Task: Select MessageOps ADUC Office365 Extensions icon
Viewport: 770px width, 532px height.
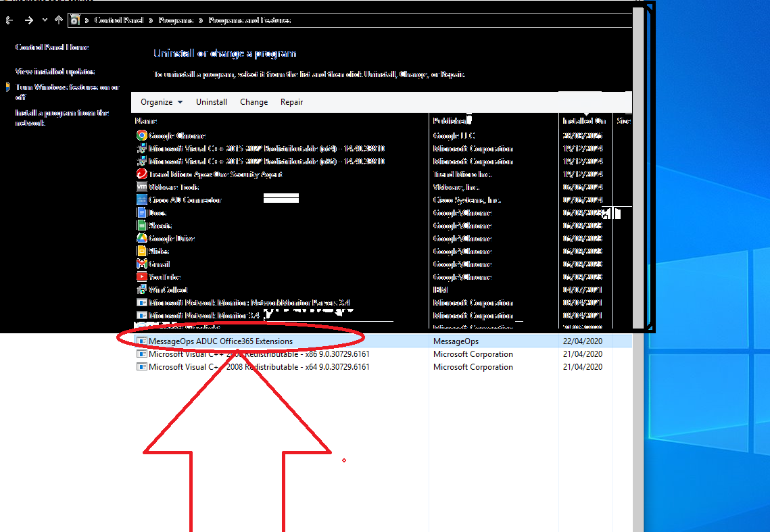Action: click(x=141, y=341)
